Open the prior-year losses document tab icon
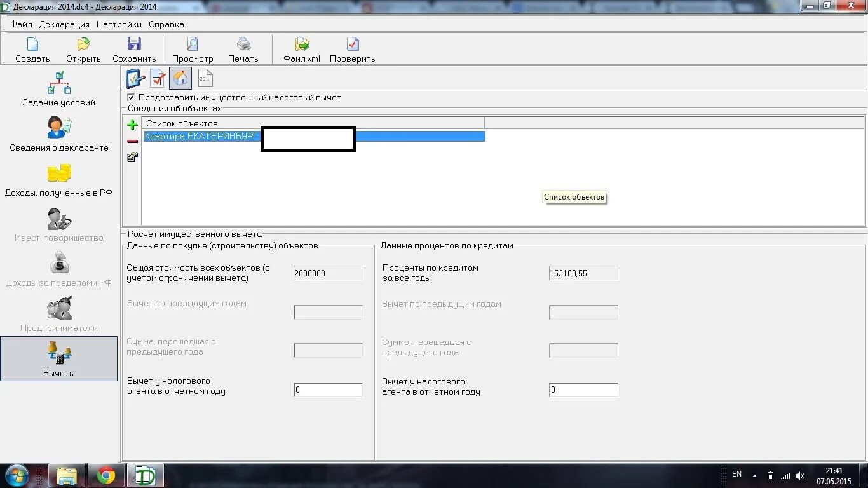This screenshot has width=868, height=488. point(205,78)
